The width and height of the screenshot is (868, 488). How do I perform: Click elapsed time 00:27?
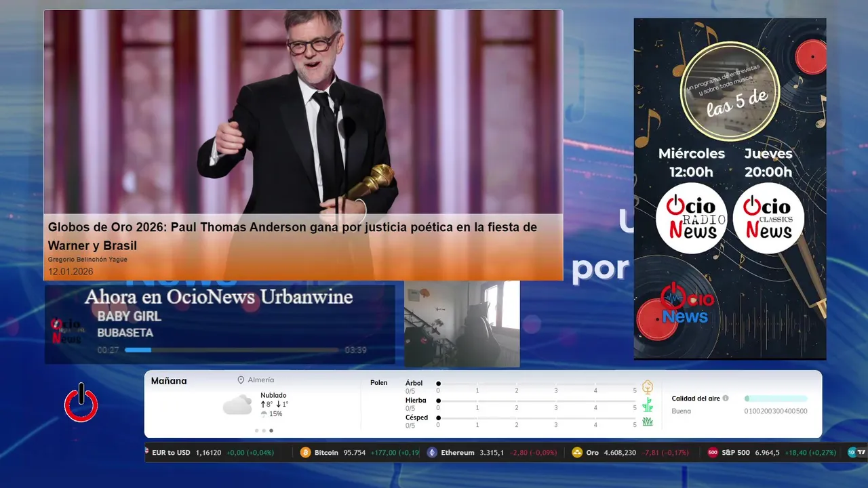[x=108, y=350]
